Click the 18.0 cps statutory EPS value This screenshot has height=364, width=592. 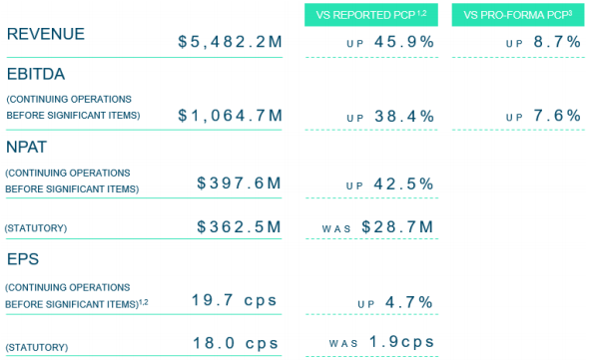[x=236, y=343]
